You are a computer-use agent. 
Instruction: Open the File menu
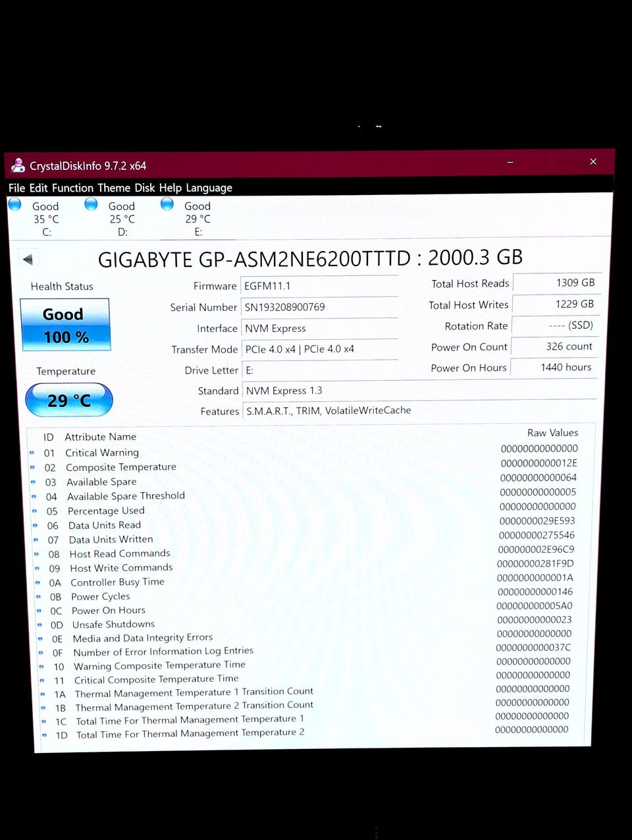(17, 188)
